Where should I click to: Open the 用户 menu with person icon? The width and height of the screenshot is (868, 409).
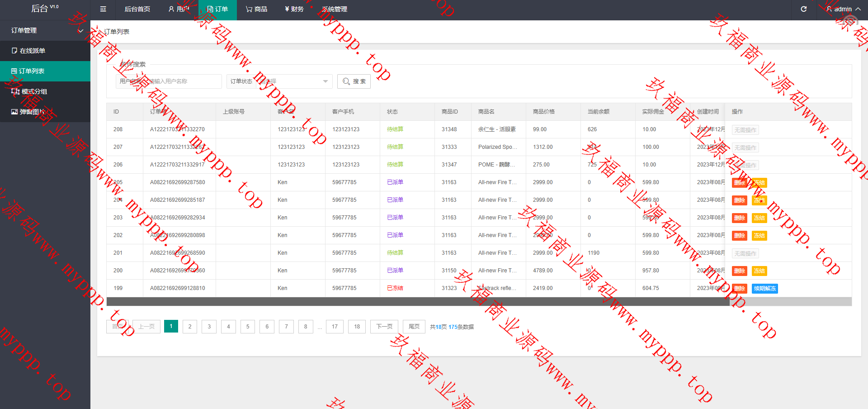pyautogui.click(x=179, y=9)
